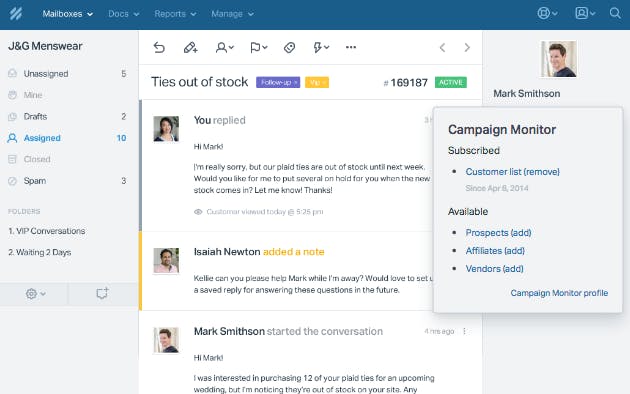Click the ACTIVE status badge

click(x=451, y=82)
